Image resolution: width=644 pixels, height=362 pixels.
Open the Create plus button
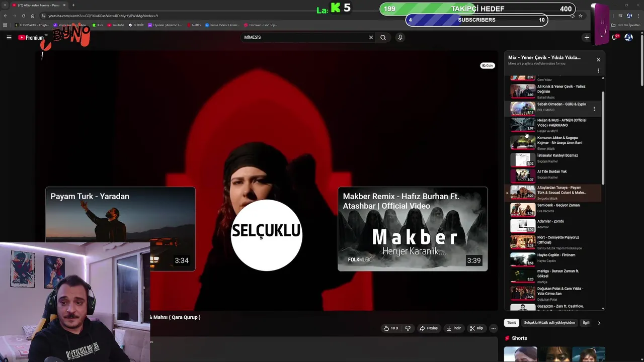587,38
